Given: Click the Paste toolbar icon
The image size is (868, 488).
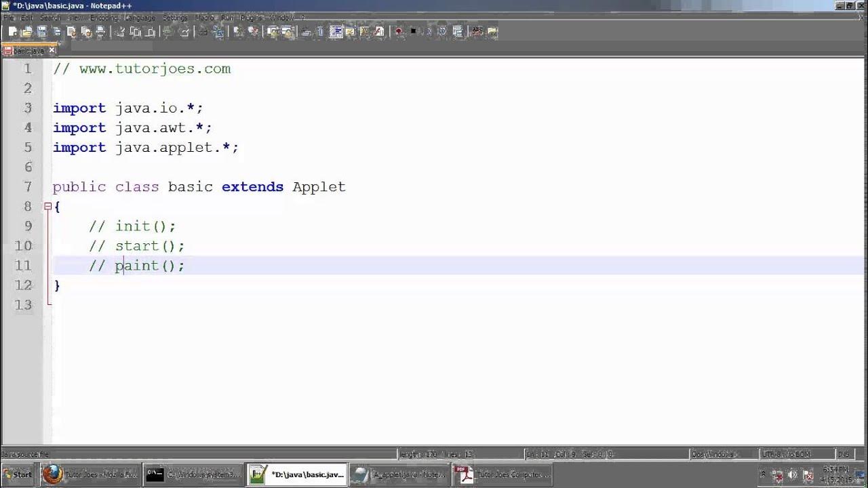Looking at the screenshot, I should tap(150, 31).
